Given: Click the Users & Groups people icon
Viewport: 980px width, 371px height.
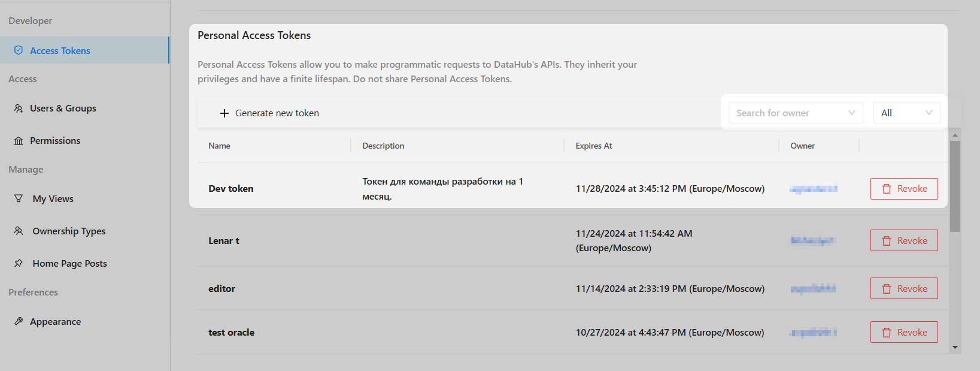Looking at the screenshot, I should (x=19, y=108).
